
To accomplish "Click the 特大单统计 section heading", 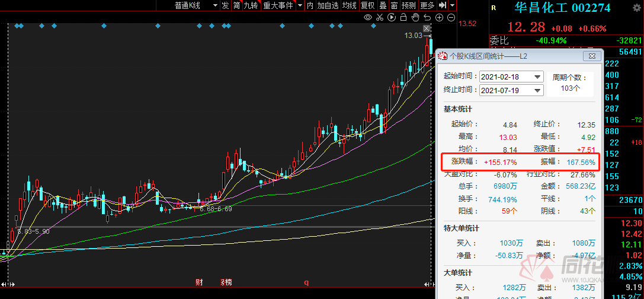I will pos(461,228).
